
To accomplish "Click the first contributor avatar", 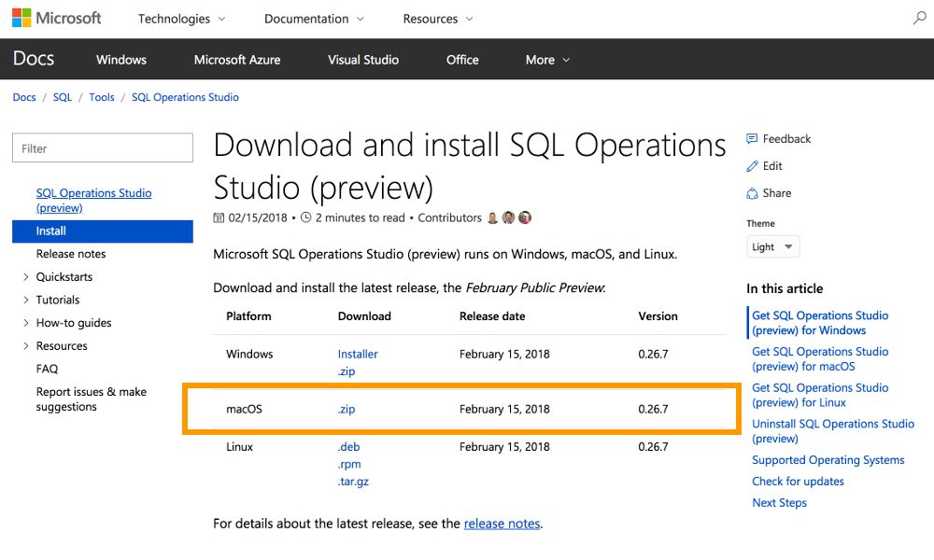I will (492, 217).
